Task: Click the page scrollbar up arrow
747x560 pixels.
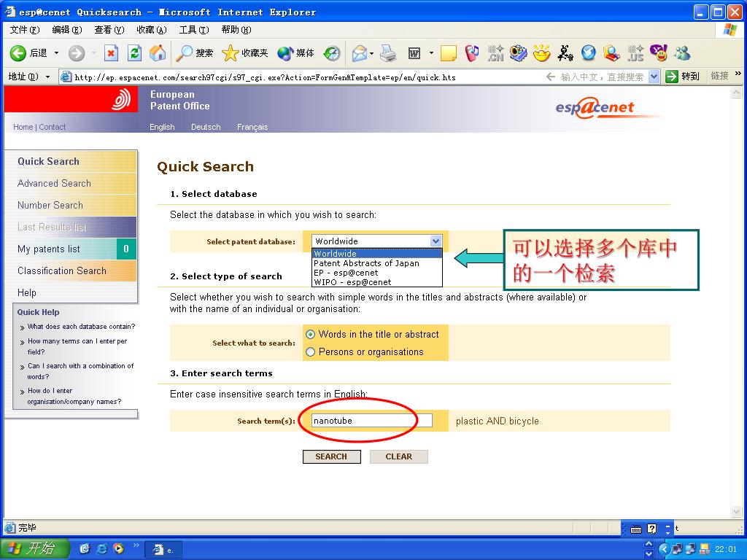Action: tap(737, 93)
